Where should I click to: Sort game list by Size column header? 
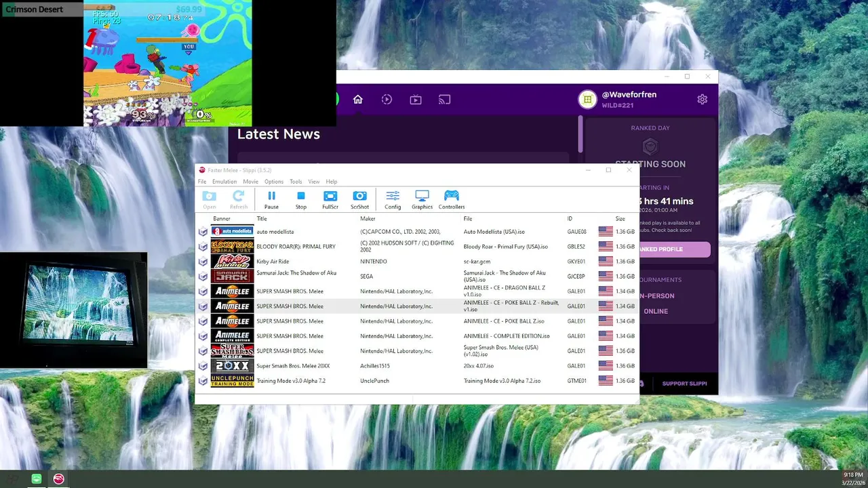click(x=620, y=219)
